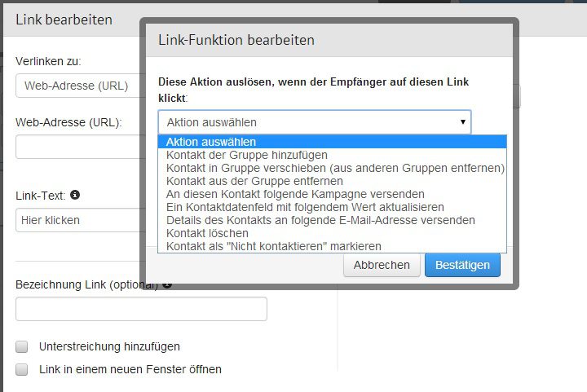Viewport: 587px width, 392px height.
Task: Confirm with the Bestätigen button
Action: [x=462, y=265]
